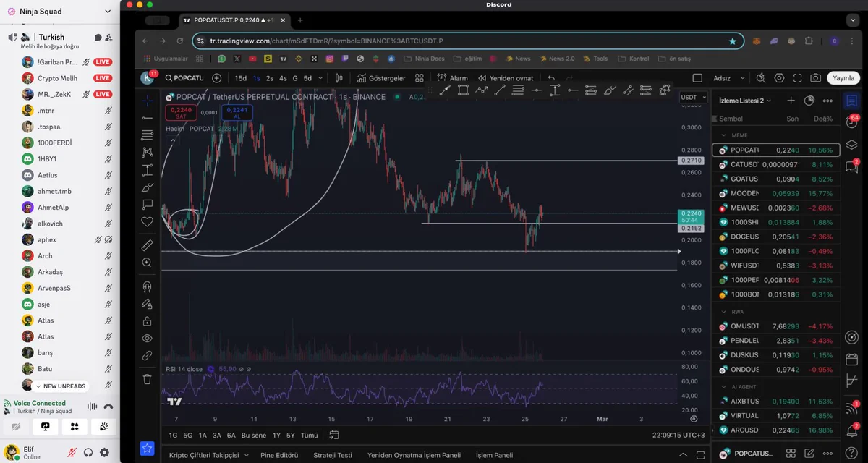
Task: Toggle stay-in-drawing-mode pencil lock
Action: (x=148, y=304)
